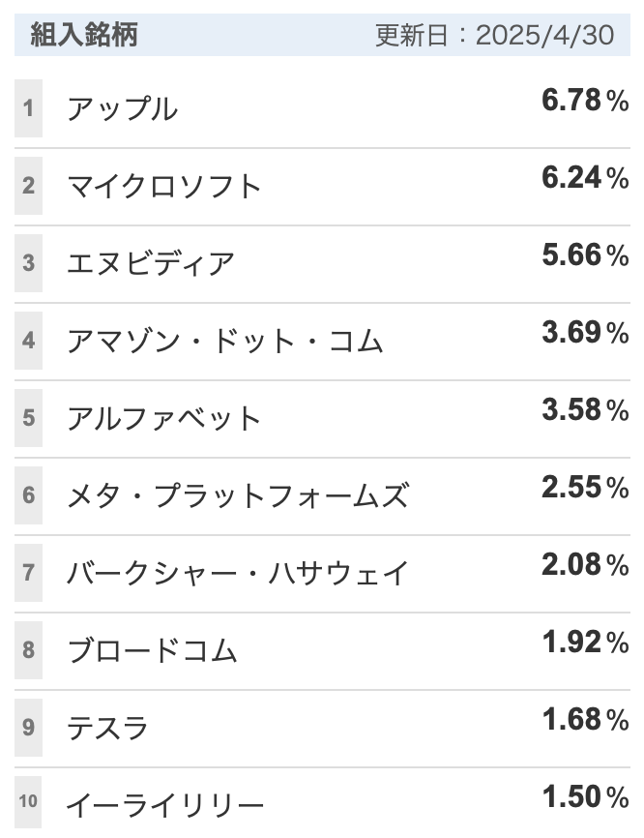Select the アップル holding name
Viewport: 644px width, 838px height.
122,109
